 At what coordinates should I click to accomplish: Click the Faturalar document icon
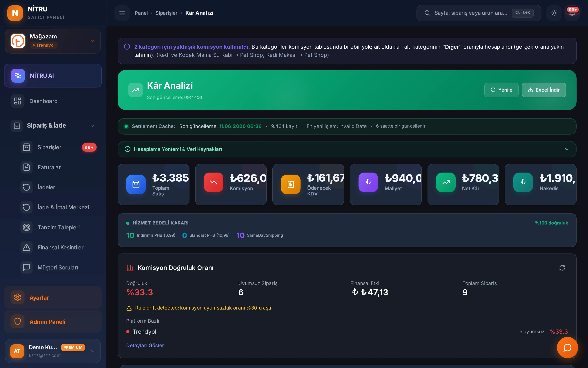click(x=27, y=167)
